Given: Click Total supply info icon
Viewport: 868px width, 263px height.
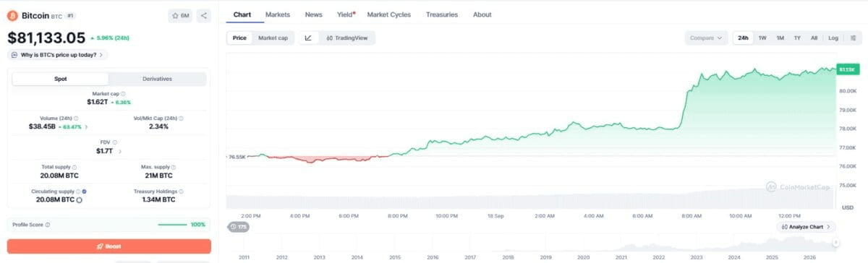Looking at the screenshot, I should click(x=75, y=167).
